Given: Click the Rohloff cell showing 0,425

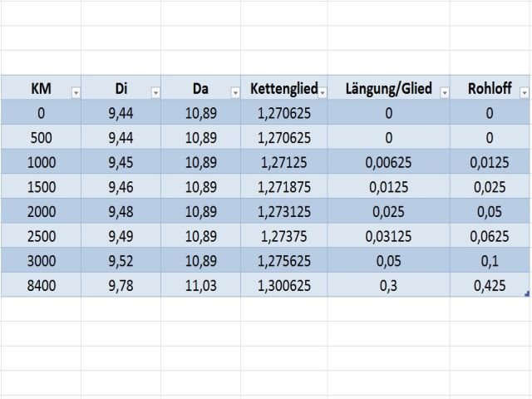Looking at the screenshot, I should click(x=490, y=285).
